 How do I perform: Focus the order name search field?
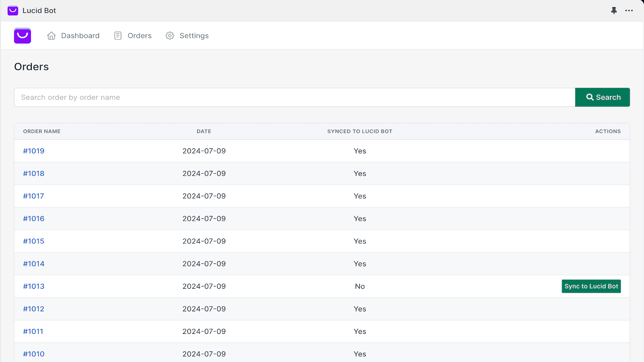294,97
